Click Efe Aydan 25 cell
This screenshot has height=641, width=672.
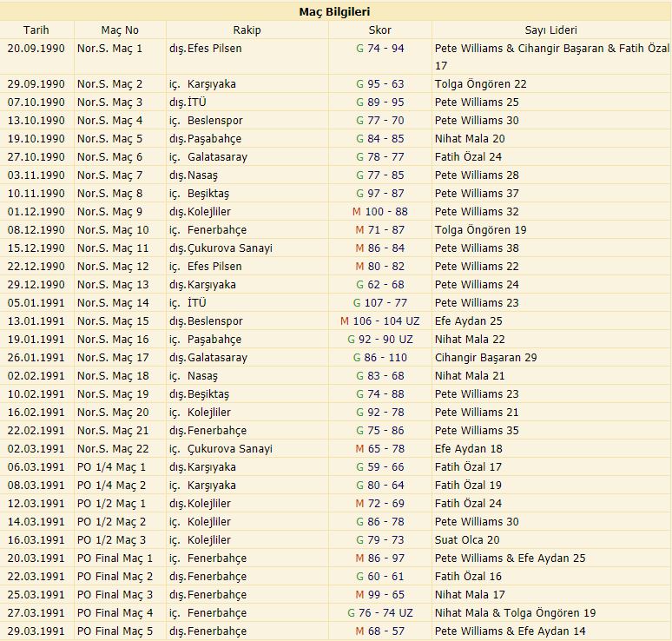[x=469, y=320]
